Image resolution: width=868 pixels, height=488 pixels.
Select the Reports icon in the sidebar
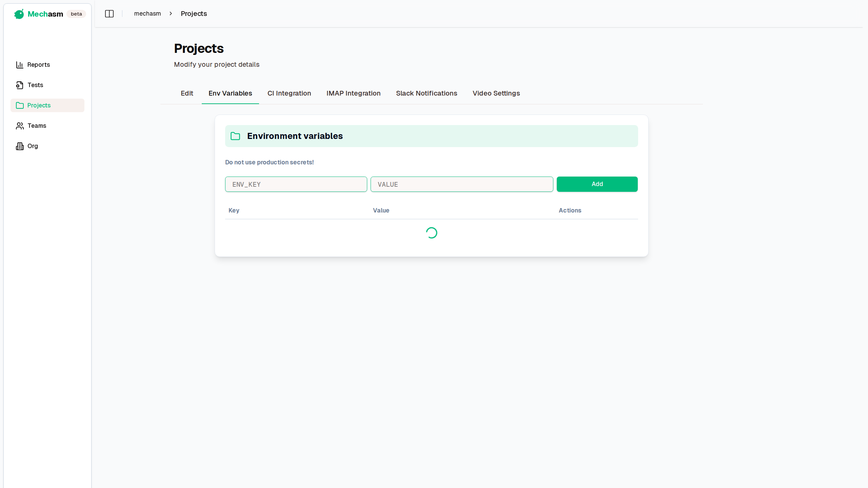tap(19, 64)
